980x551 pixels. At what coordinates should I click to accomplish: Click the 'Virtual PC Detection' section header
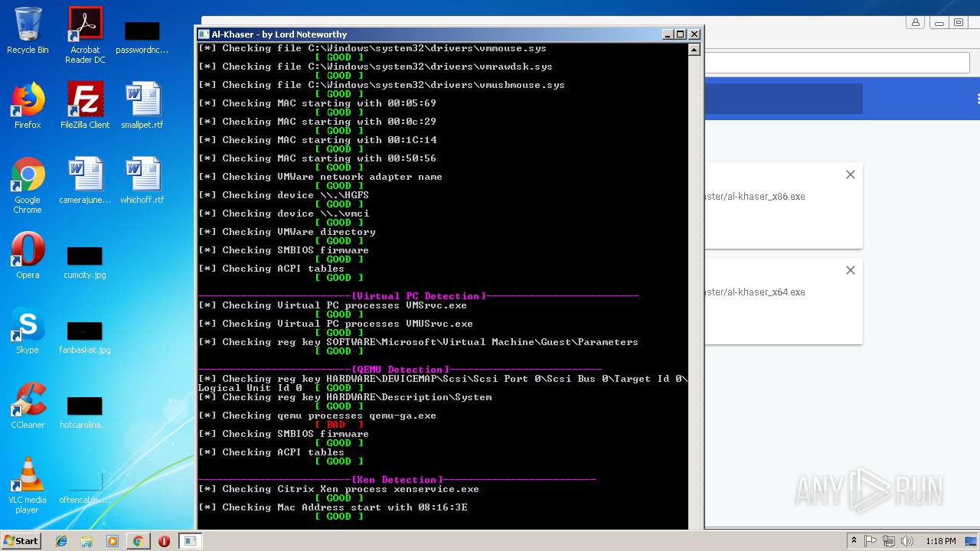pyautogui.click(x=418, y=296)
